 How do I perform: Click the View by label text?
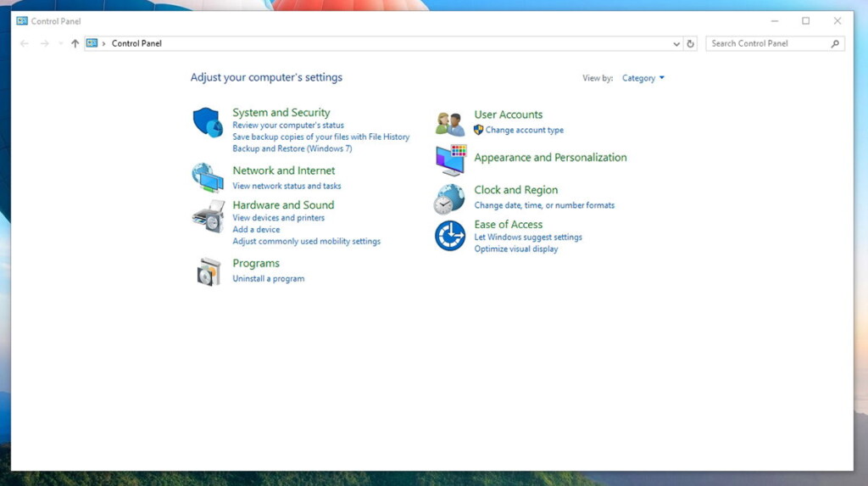point(598,78)
